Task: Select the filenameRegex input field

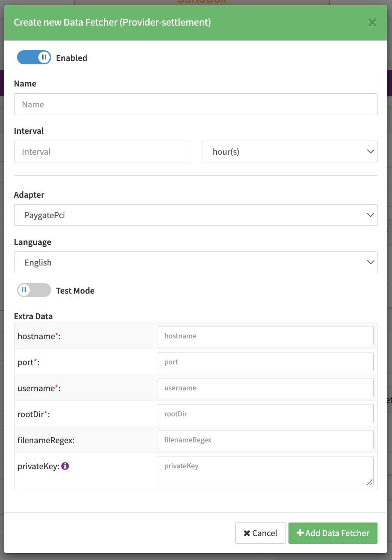Action: point(265,440)
